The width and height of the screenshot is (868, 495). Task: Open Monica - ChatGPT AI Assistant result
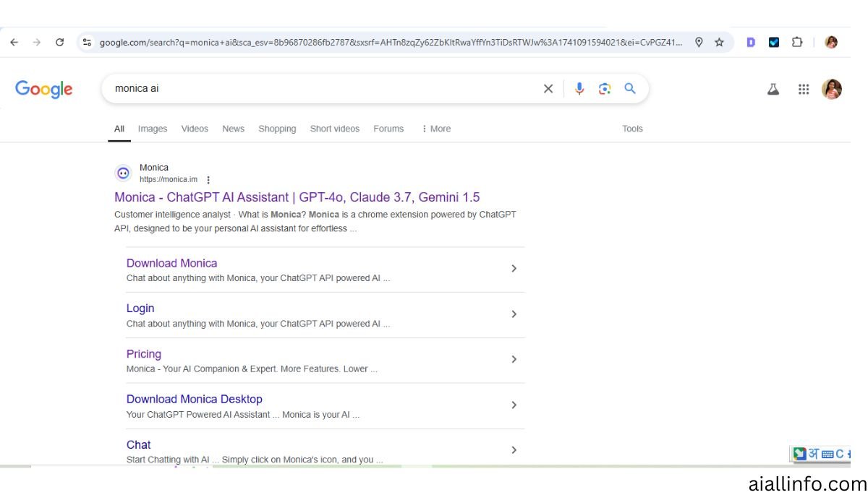point(297,197)
